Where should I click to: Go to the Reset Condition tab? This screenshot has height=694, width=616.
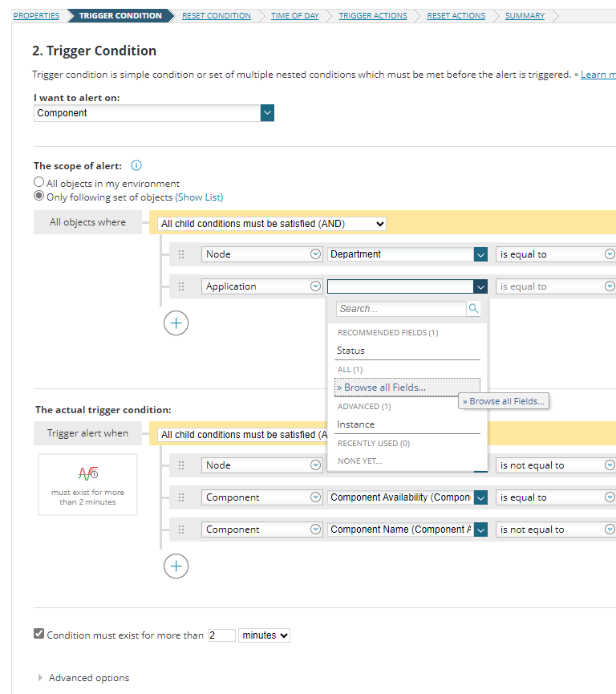click(x=216, y=15)
